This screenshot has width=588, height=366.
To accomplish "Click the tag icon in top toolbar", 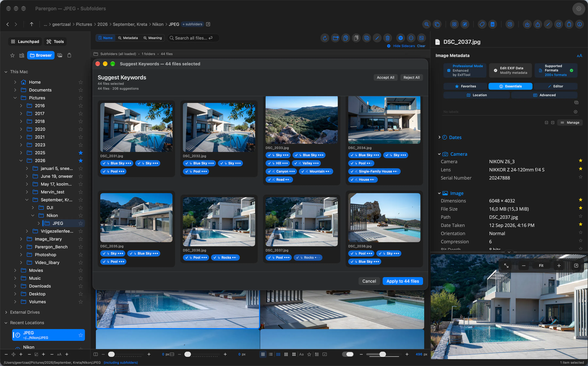I will pyautogui.click(x=482, y=24).
